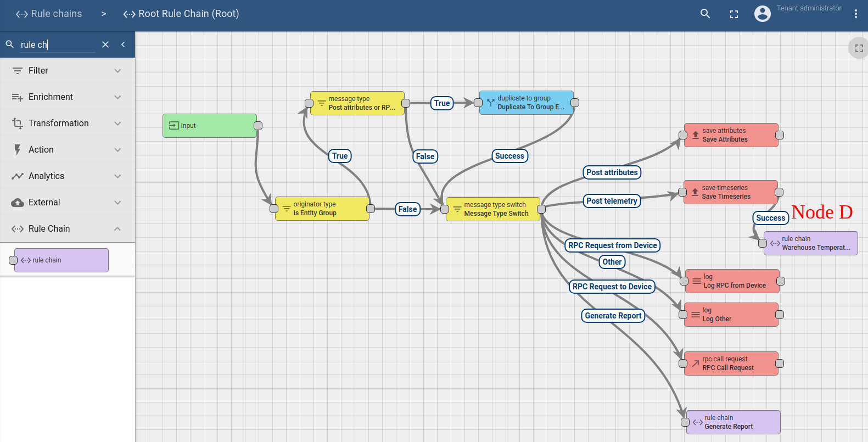Collapse the node library side panel arrow
The height and width of the screenshot is (442, 868).
point(123,44)
